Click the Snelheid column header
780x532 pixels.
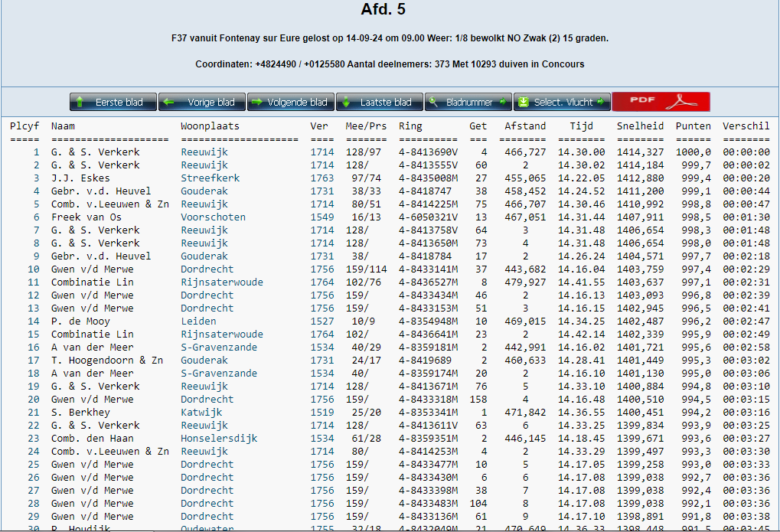[640, 126]
